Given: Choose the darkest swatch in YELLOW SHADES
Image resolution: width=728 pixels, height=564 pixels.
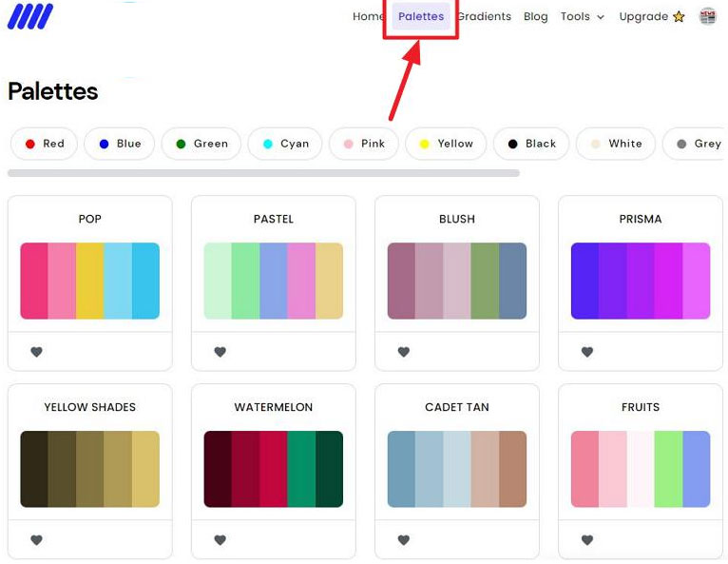Looking at the screenshot, I should pos(34,469).
